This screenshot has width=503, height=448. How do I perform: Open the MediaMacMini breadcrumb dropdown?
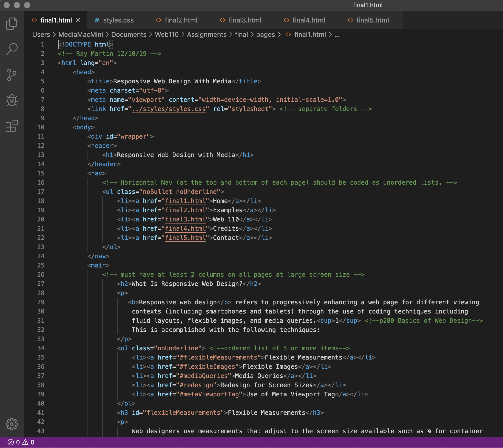[x=81, y=35]
